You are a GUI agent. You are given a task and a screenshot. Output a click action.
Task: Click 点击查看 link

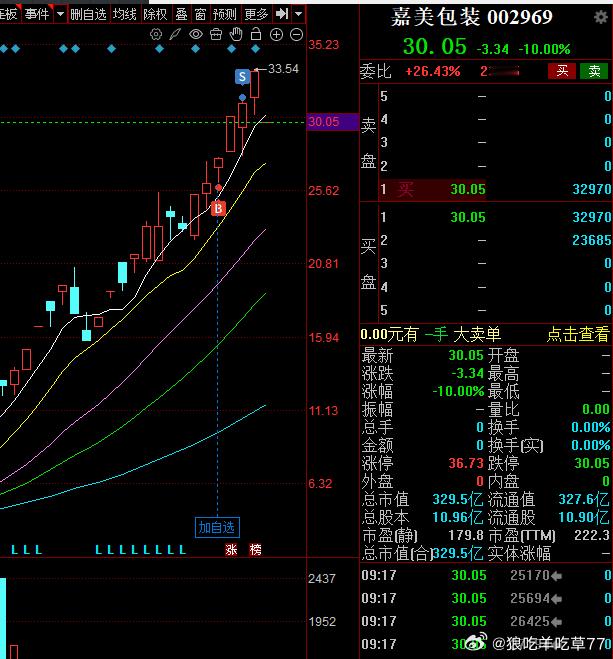(578, 335)
